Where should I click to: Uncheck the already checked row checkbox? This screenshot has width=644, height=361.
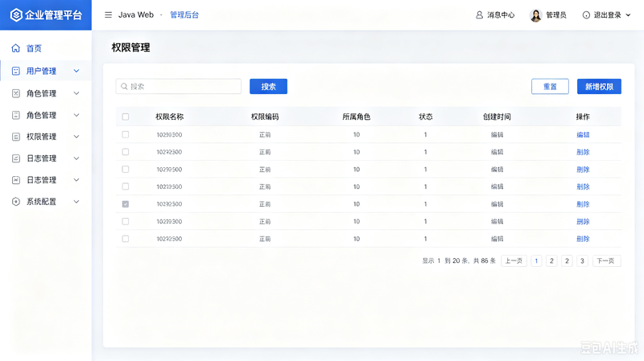coord(126,204)
